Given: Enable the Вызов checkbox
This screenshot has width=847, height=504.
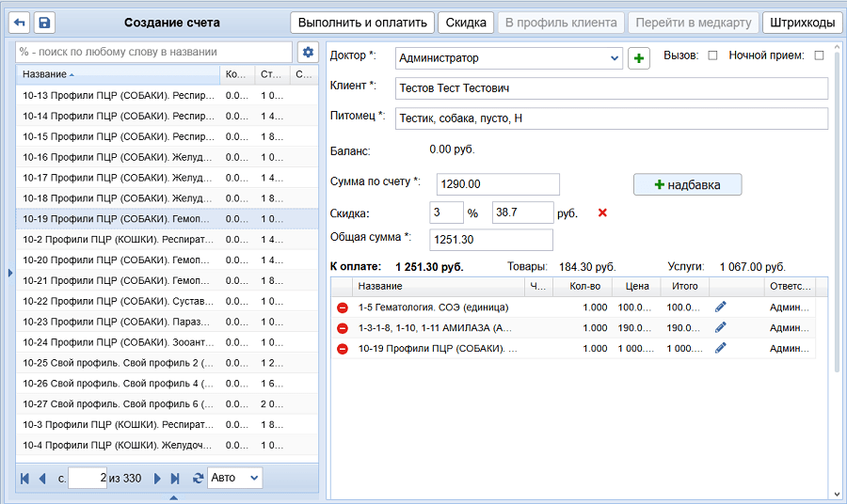Looking at the screenshot, I should tap(712, 55).
